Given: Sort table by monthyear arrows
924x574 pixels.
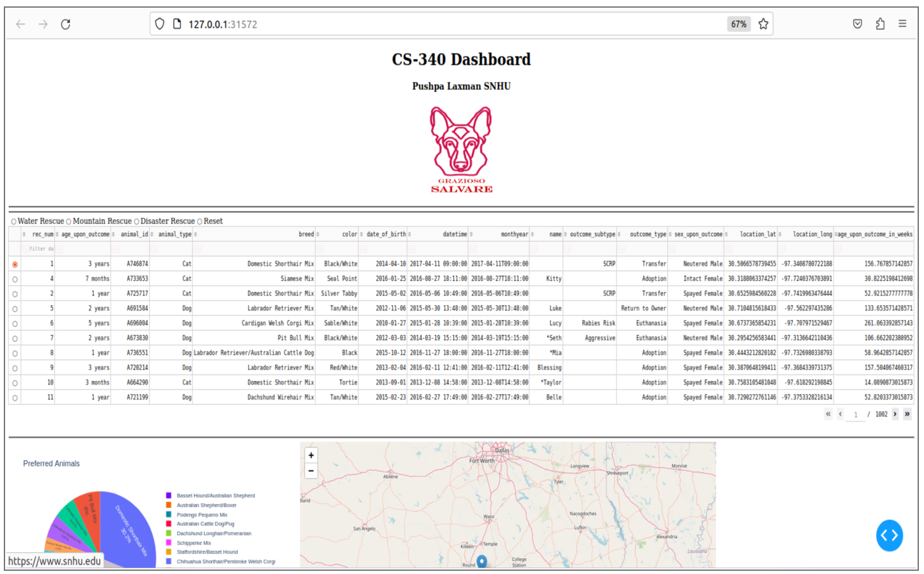Looking at the screenshot, I should tap(471, 235).
